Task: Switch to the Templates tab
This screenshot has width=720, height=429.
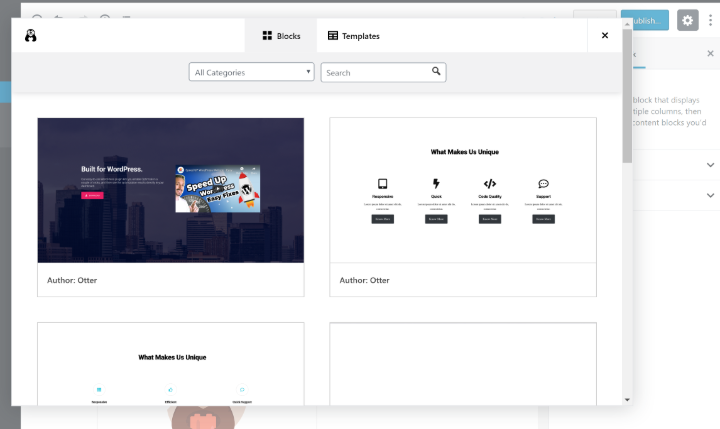Action: [x=354, y=36]
